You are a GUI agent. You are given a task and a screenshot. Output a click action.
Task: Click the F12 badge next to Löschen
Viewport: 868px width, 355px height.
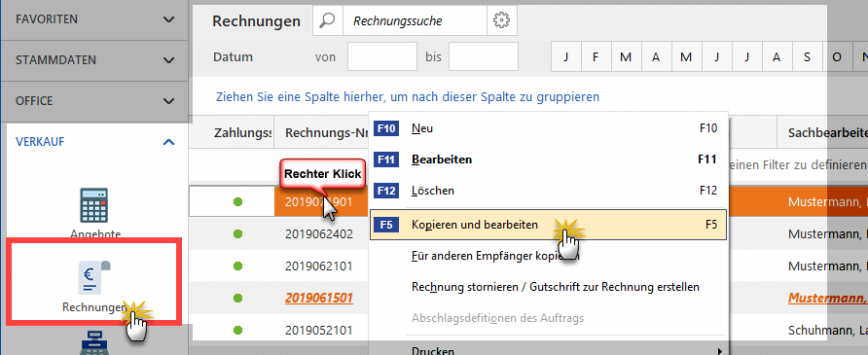tap(386, 191)
